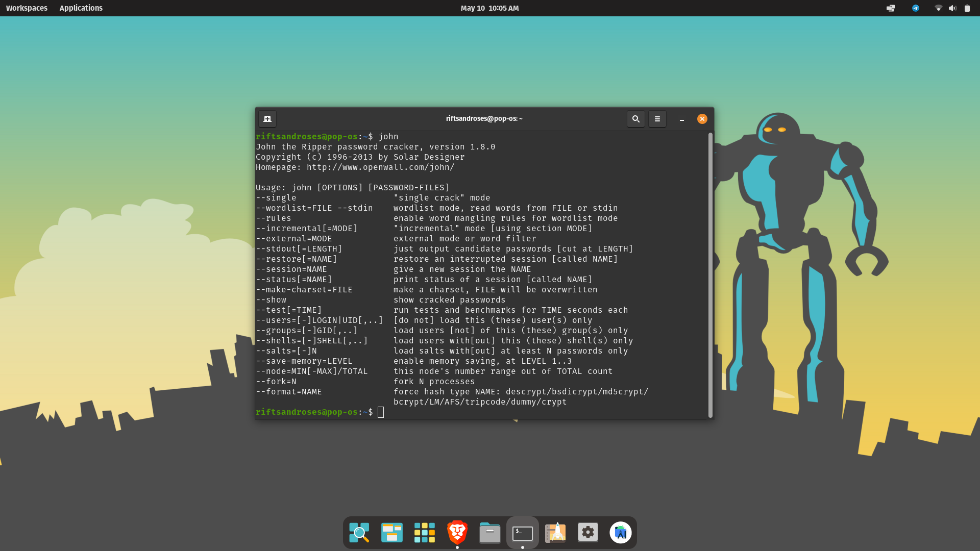980x551 pixels.
Task: Click the "--users=[-]LOGIN|UID[,..]" option text
Action: click(320, 320)
